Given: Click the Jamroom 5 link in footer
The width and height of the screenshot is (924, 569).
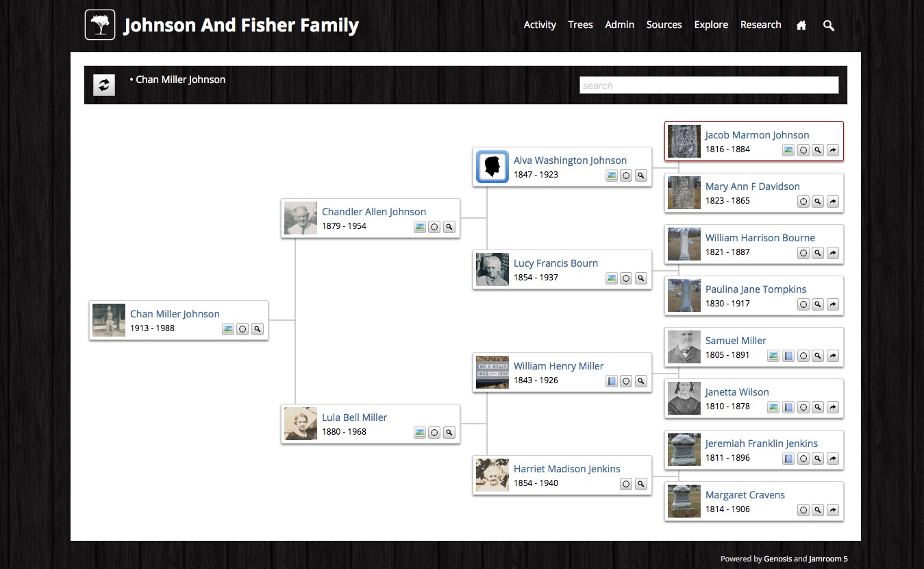Looking at the screenshot, I should (828, 559).
